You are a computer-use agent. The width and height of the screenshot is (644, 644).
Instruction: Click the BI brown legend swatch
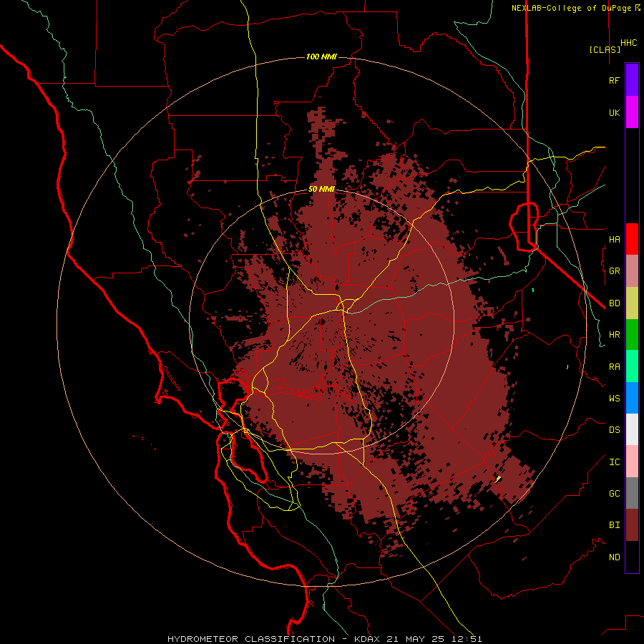coord(632,525)
